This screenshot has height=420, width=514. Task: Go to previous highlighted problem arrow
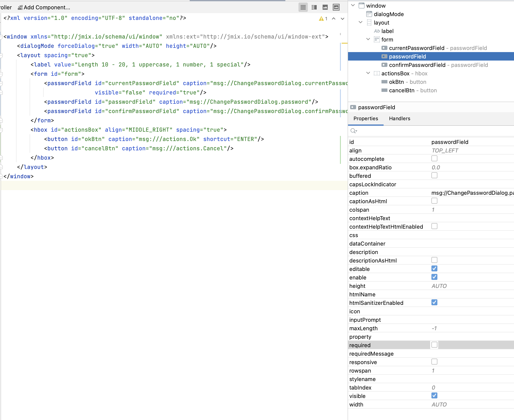click(334, 19)
